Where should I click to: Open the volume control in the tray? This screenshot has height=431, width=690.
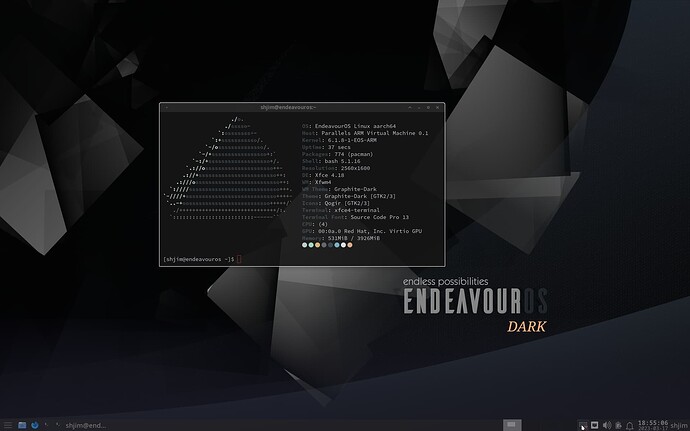coord(607,425)
